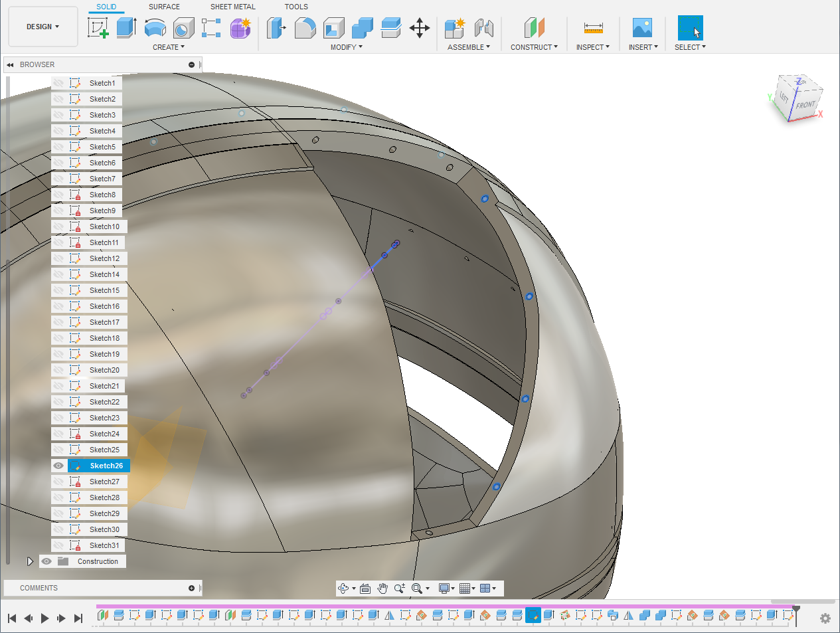Select the Move/Copy tool
The height and width of the screenshot is (633, 840).
[420, 28]
